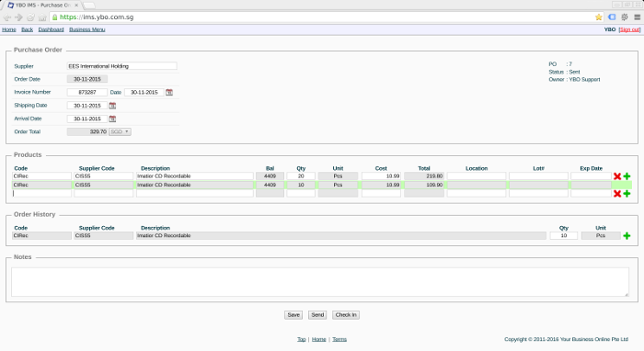Click the browser address bar URL
The height and width of the screenshot is (351, 644).
97,17
